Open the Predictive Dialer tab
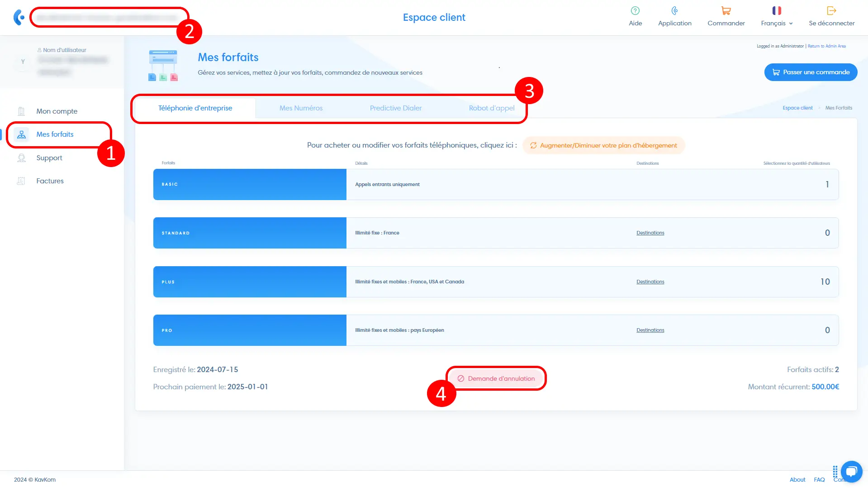This screenshot has height=488, width=868. click(x=395, y=108)
